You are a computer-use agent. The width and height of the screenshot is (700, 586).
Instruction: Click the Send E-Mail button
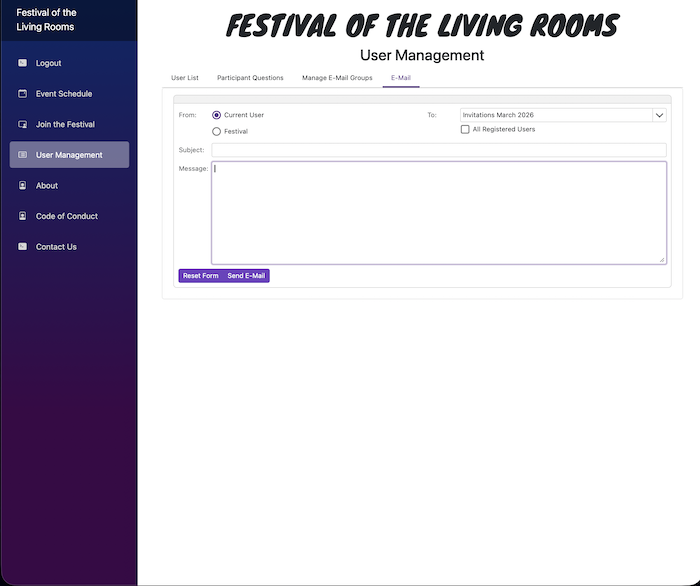[x=246, y=276]
